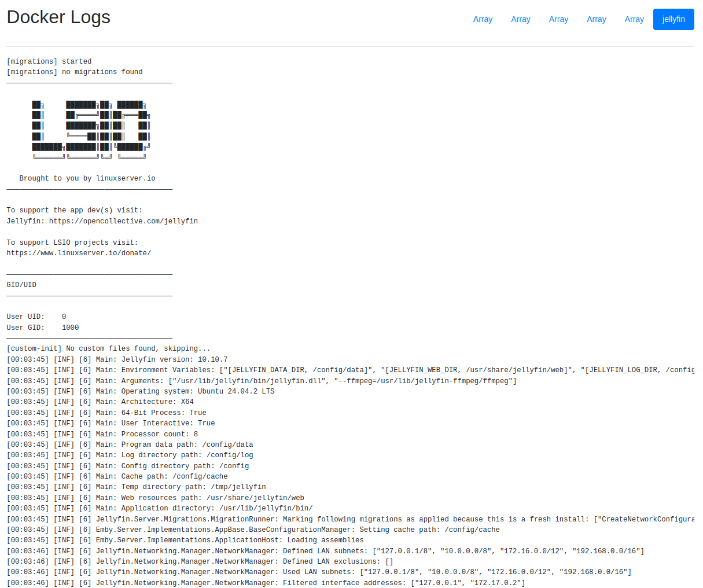Select the Filtered interface addresses log entry

coord(266,583)
